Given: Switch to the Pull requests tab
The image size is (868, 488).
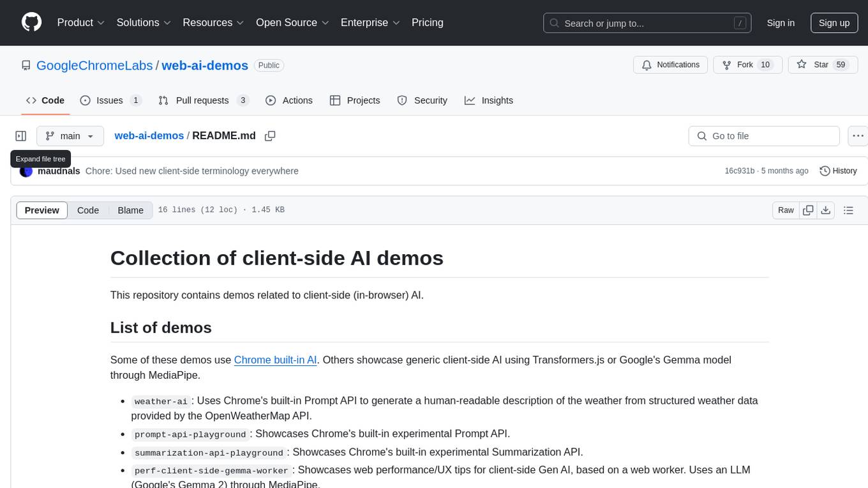Looking at the screenshot, I should click(204, 100).
